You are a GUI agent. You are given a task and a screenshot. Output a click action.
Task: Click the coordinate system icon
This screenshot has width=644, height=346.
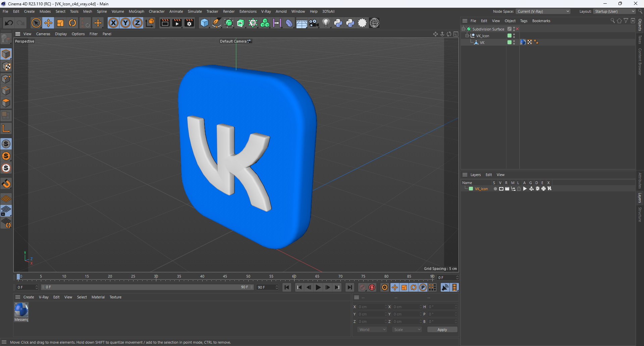(150, 23)
